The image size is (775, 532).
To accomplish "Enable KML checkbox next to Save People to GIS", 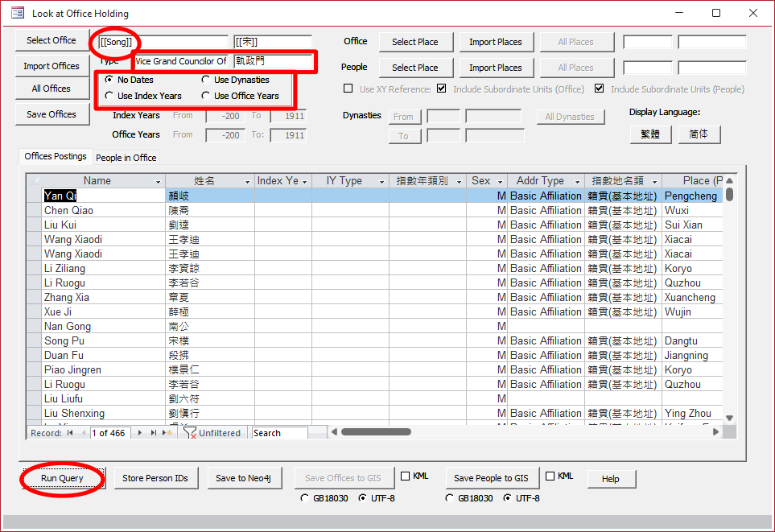I will coord(550,476).
